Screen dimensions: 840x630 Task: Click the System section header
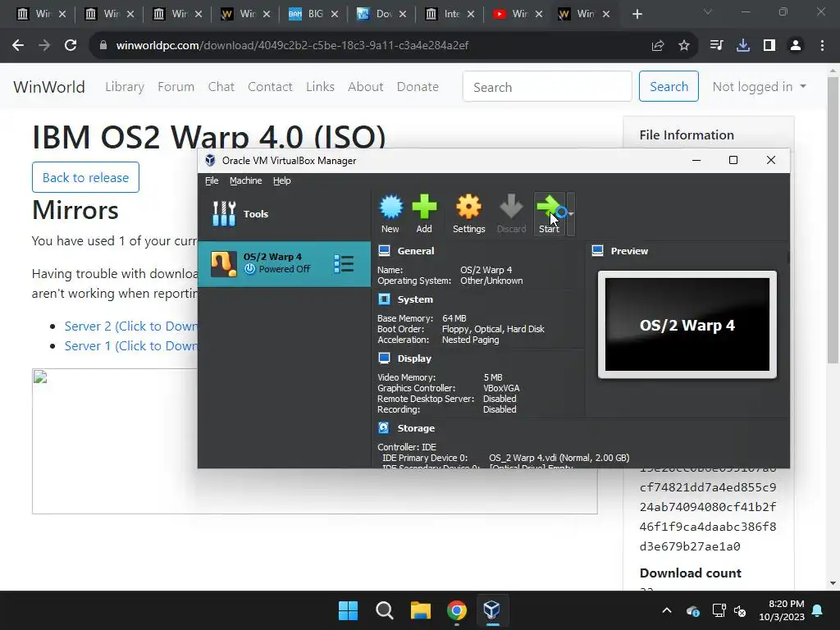[x=415, y=299]
